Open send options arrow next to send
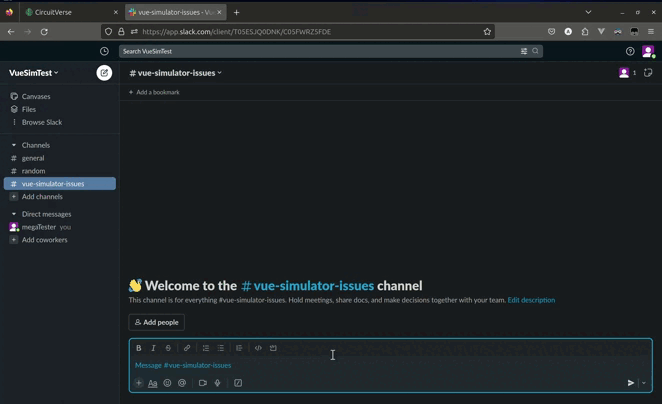Image resolution: width=662 pixels, height=404 pixels. [643, 383]
